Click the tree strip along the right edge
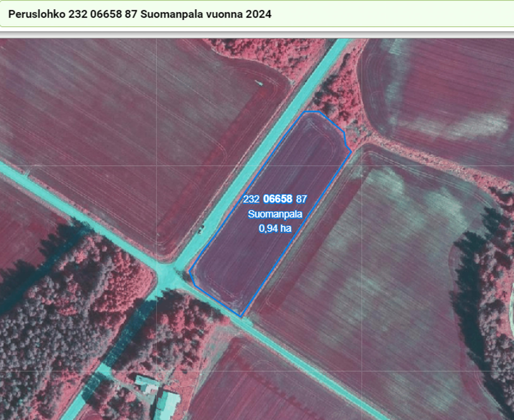 tap(482, 281)
